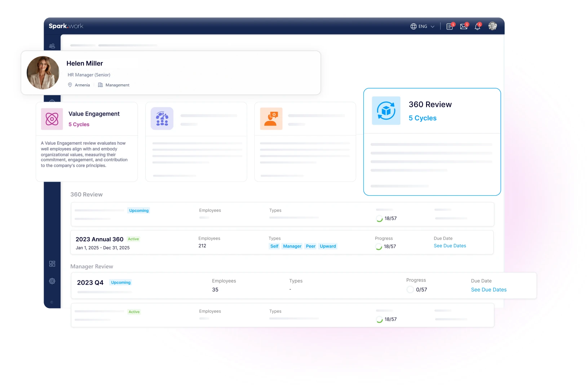Click the '360 Review' section heading
This screenshot has width=588, height=387.
87,195
